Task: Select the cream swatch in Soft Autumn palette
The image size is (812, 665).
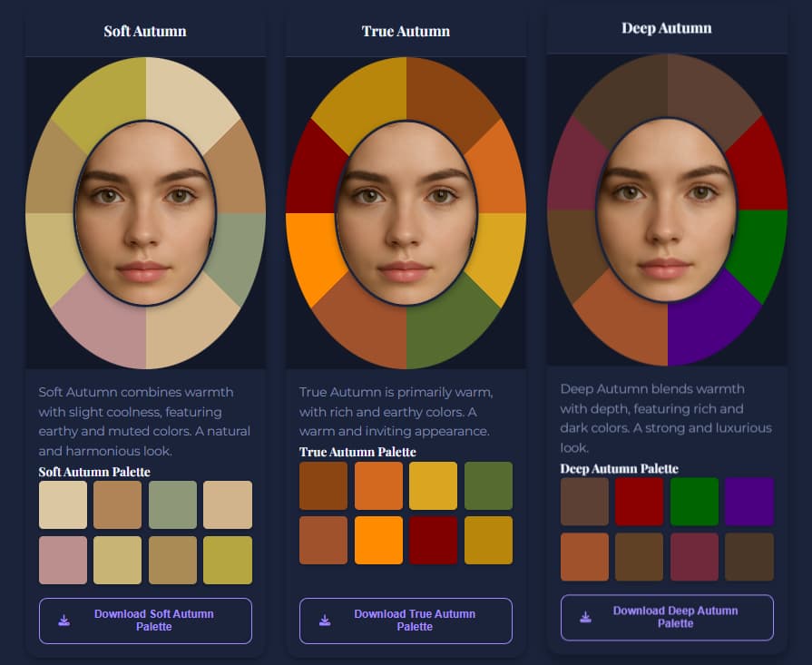Action: point(62,504)
